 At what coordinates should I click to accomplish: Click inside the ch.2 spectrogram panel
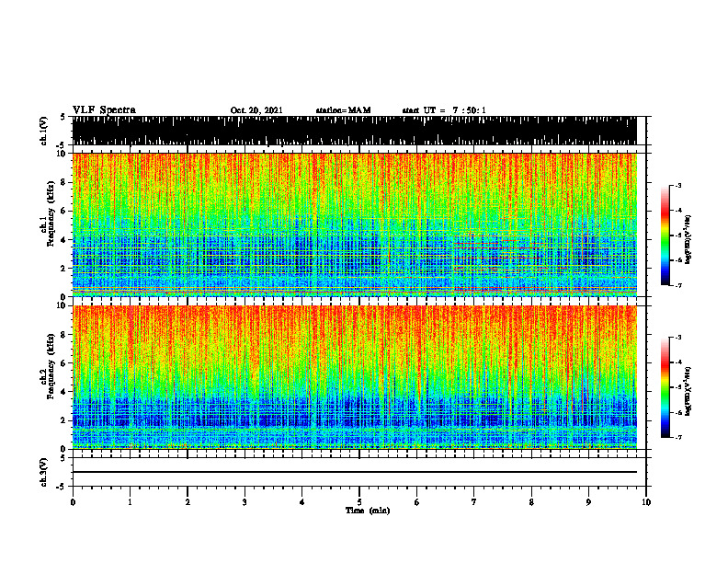354,377
